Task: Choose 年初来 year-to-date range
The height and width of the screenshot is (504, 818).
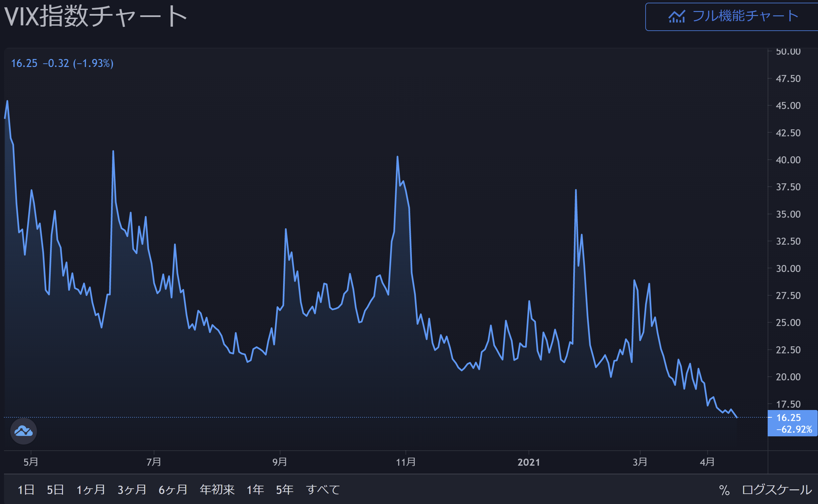Action: click(217, 490)
